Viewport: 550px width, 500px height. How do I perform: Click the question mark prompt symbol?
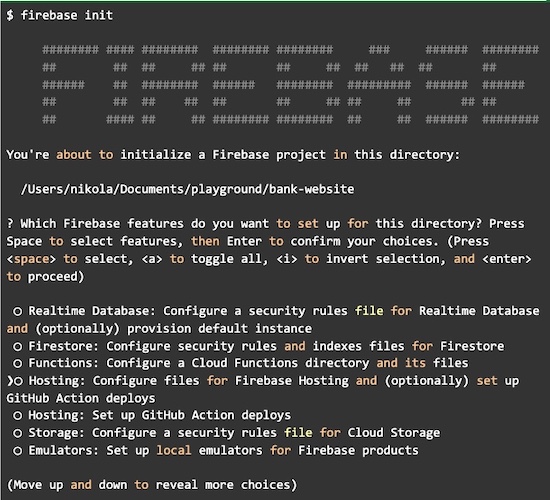10,224
